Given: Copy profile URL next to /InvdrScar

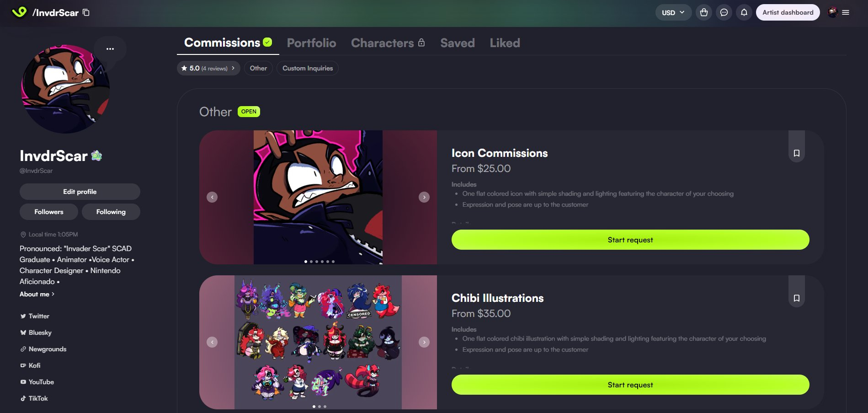Looking at the screenshot, I should [86, 12].
